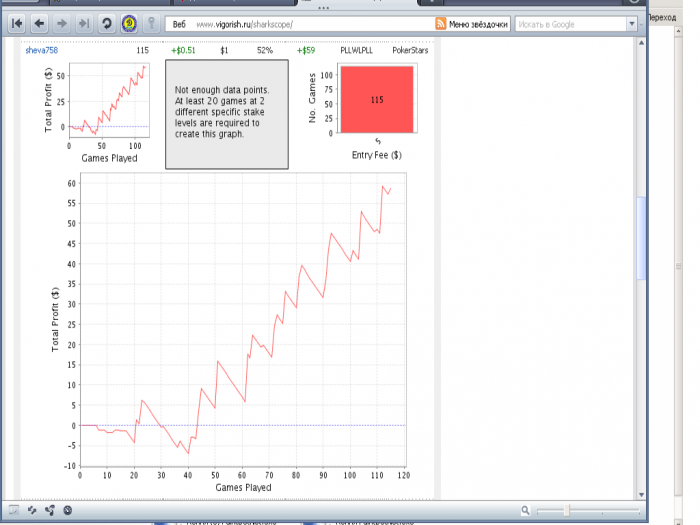Click the page scrollbar up arrow

click(641, 43)
